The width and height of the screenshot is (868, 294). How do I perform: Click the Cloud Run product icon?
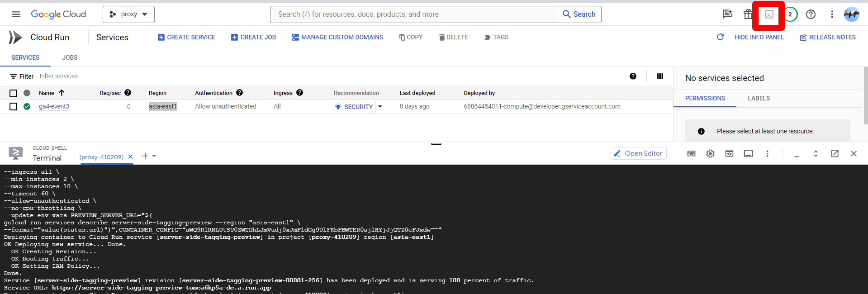point(15,37)
